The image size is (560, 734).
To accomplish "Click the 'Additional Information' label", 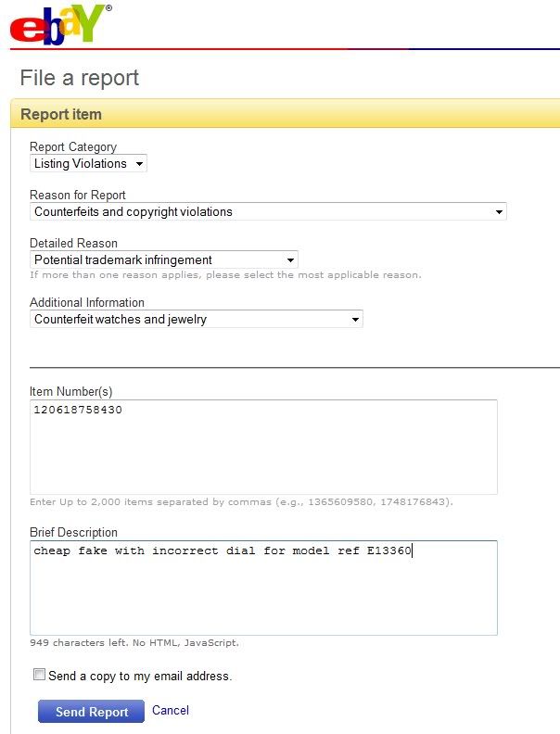I will (x=87, y=302).
